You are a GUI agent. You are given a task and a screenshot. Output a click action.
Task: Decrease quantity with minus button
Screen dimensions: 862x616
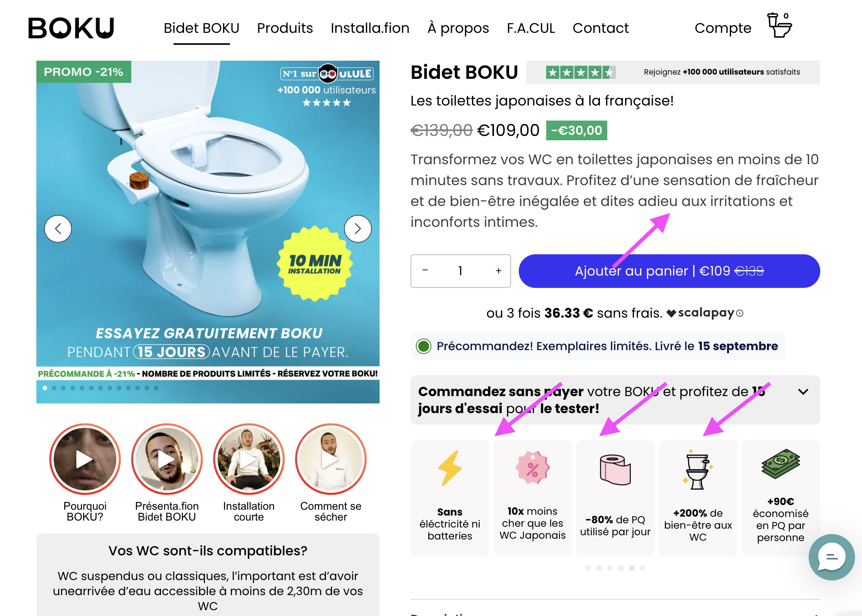pos(425,270)
